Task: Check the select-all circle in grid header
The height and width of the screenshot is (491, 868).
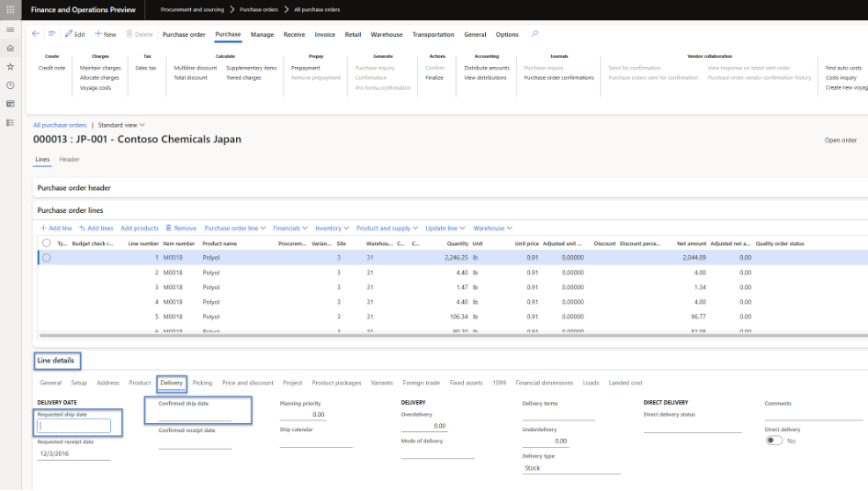Action: [46, 243]
